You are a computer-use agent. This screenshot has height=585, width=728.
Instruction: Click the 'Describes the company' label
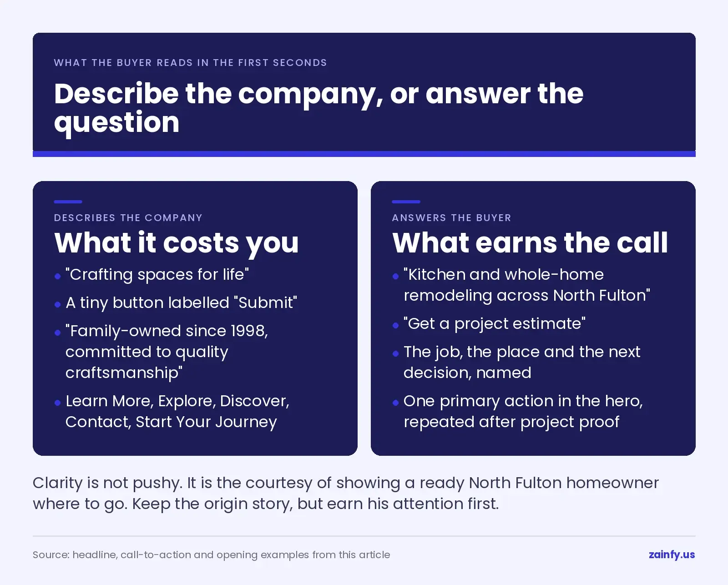click(128, 218)
